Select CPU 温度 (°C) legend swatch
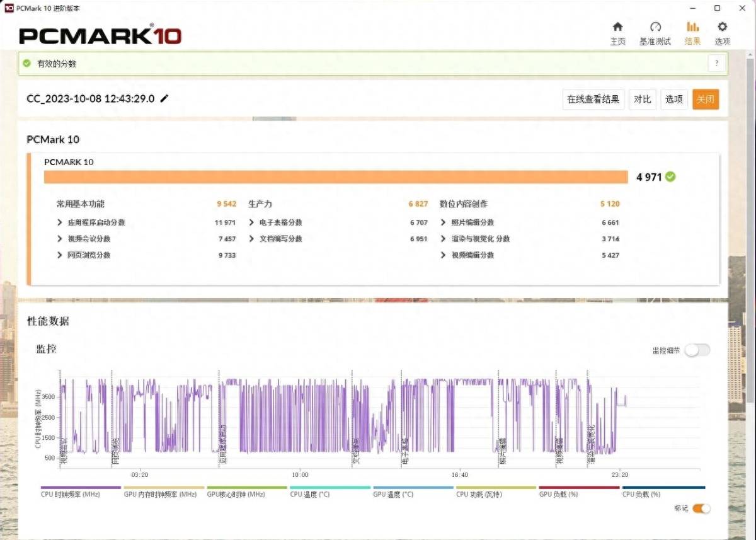The width and height of the screenshot is (756, 540). pos(330,487)
